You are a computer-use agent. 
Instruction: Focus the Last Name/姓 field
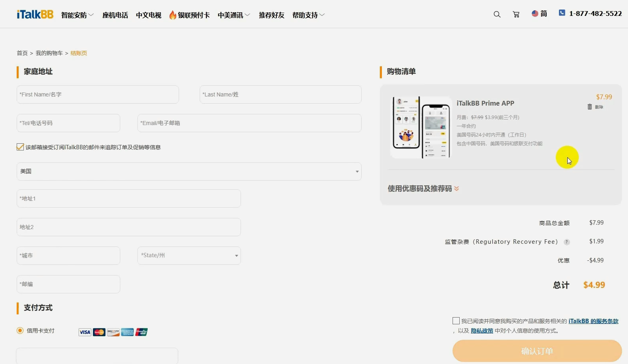(x=281, y=94)
